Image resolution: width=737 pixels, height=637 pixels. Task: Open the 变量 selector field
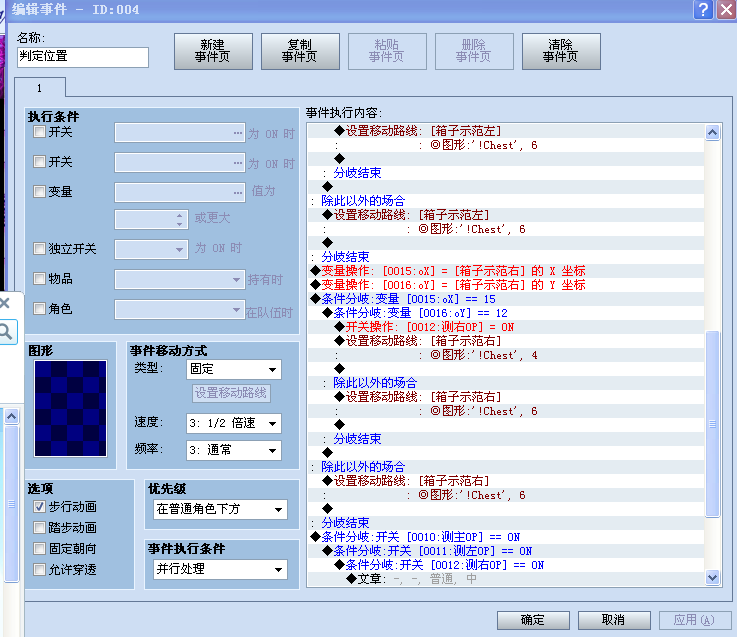pos(180,193)
